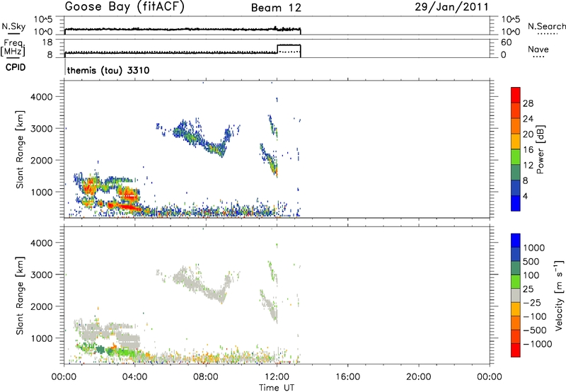
Task: Click the 'Slant Range [km]' title of the power panel
Action: tap(20, 149)
